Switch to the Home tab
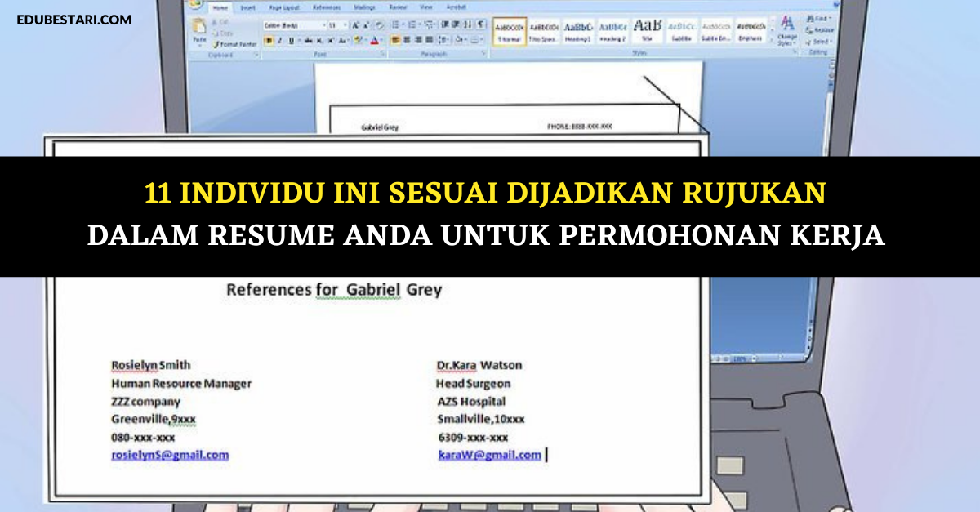 click(x=220, y=7)
